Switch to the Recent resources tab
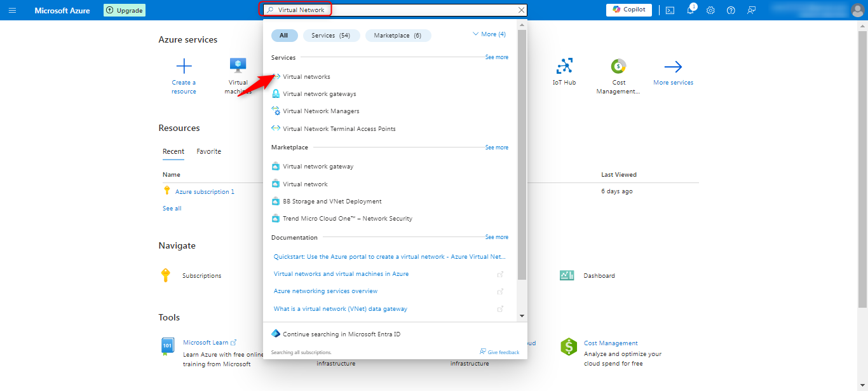 point(173,151)
